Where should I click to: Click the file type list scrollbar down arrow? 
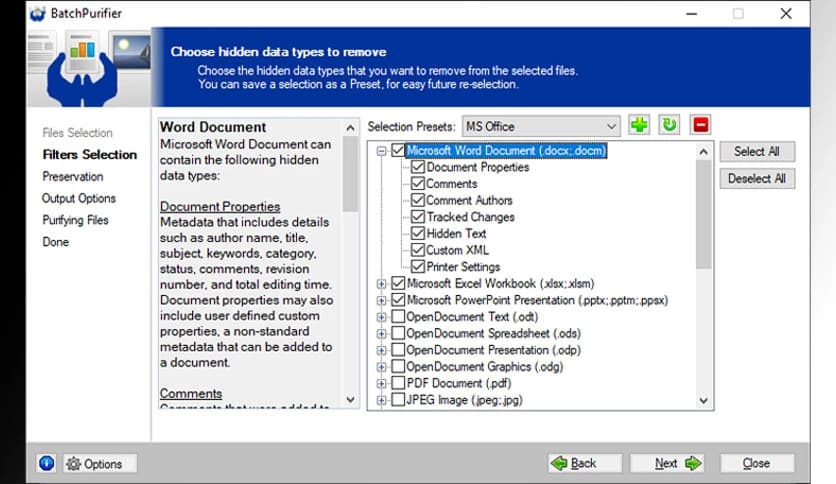click(703, 400)
